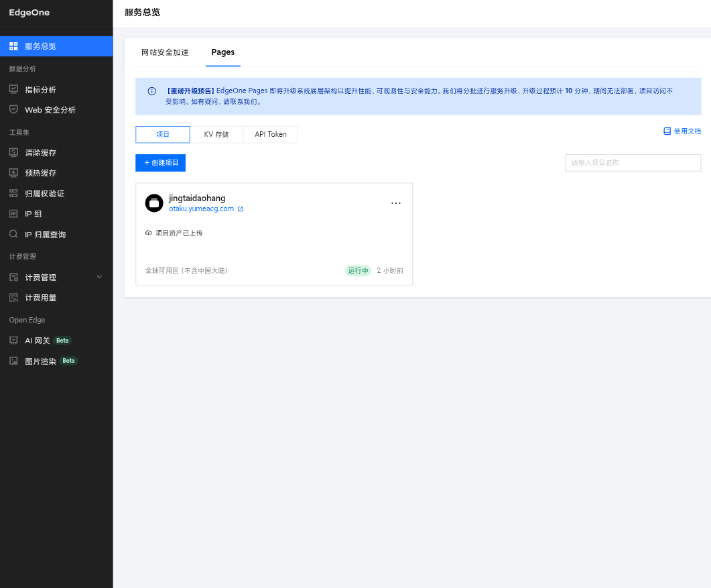Screen dimensions: 711x588
Task: Click the 归属权验证 icon
Action: click(13, 194)
